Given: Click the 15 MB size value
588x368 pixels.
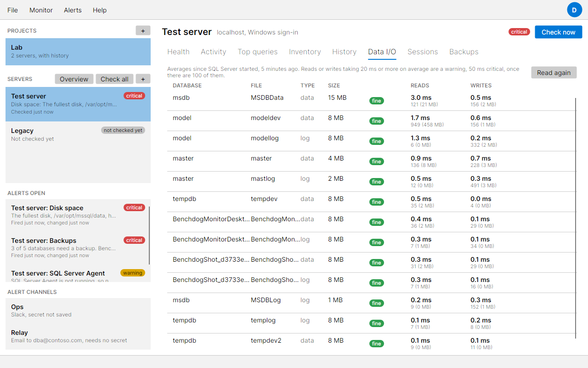Looking at the screenshot, I should point(337,98).
